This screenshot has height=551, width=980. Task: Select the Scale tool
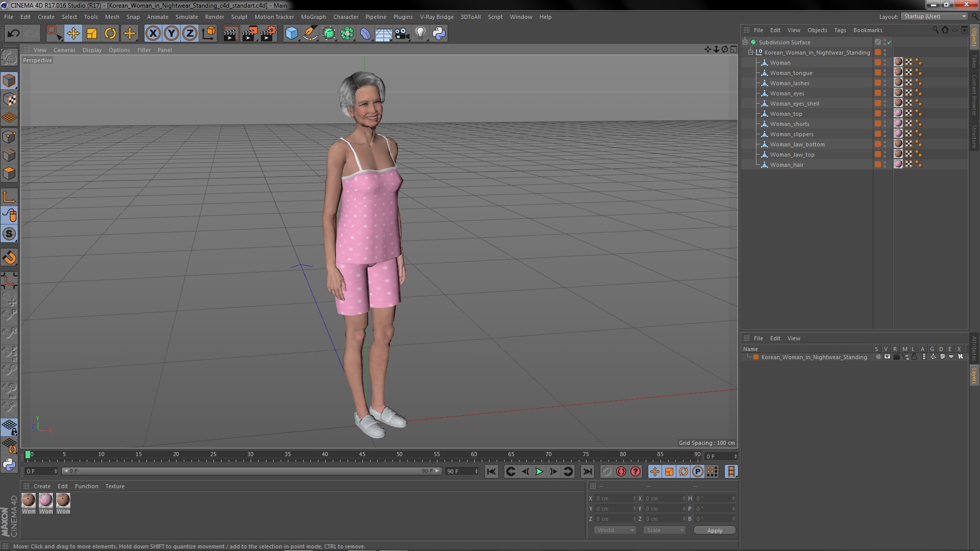pos(92,34)
